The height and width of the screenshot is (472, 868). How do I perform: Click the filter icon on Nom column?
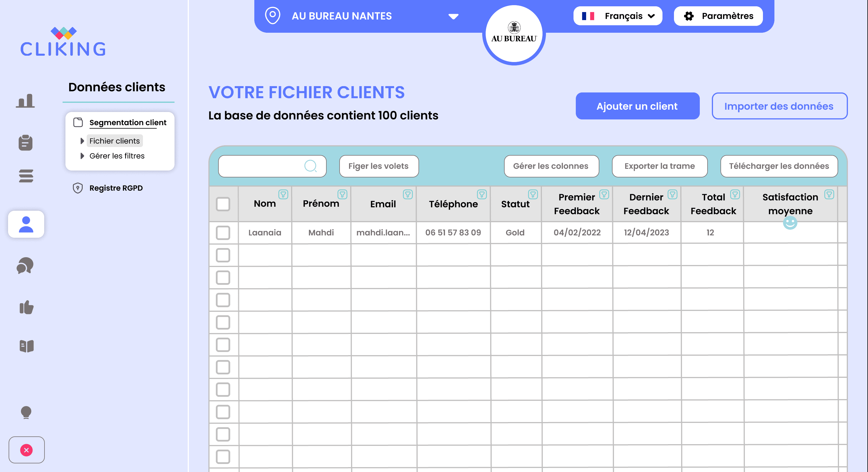pyautogui.click(x=283, y=195)
